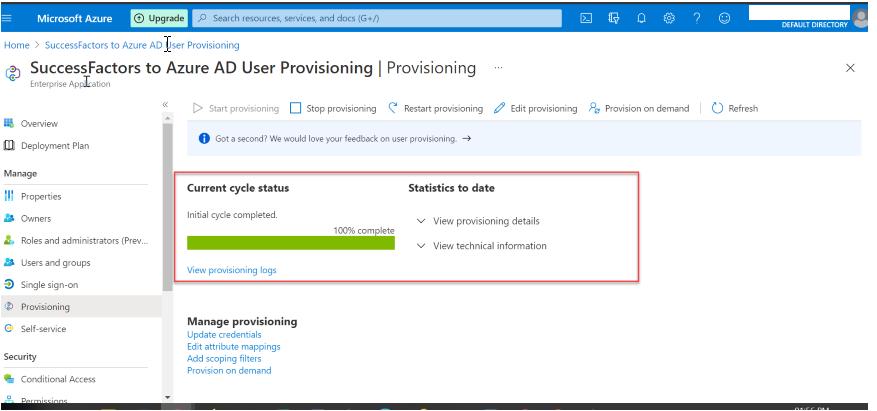Click the Microsoft Azure home logo text
The height and width of the screenshot is (411, 877).
[x=74, y=18]
